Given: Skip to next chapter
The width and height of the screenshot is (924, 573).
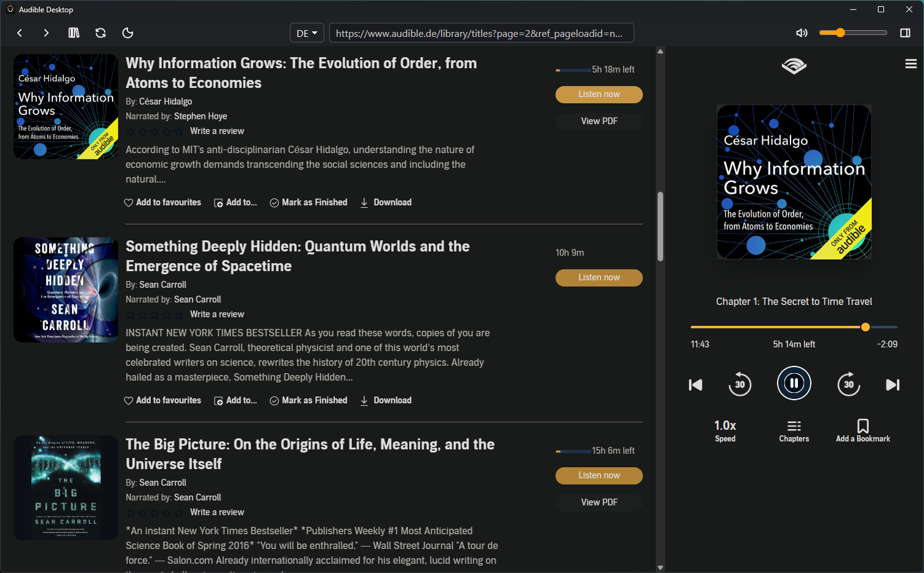Looking at the screenshot, I should coord(893,385).
